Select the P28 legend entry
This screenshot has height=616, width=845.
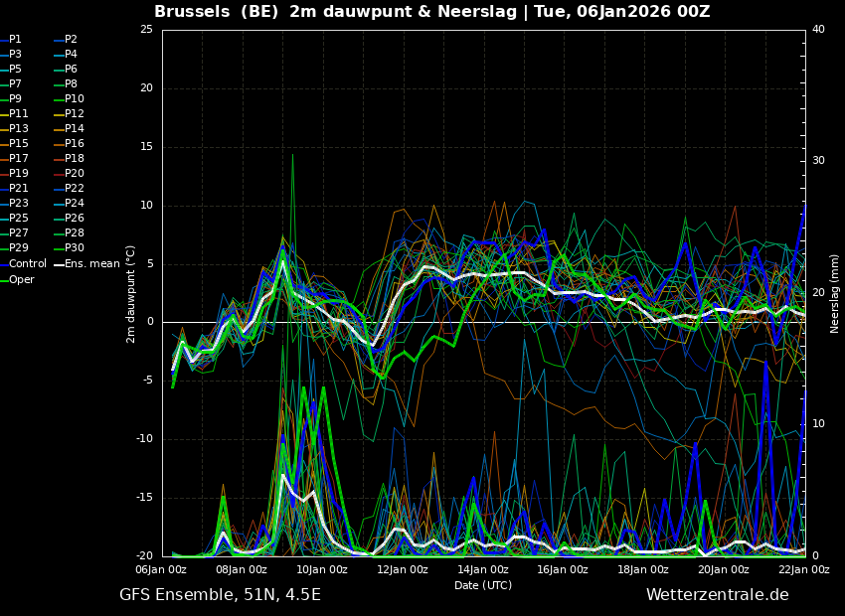point(75,232)
